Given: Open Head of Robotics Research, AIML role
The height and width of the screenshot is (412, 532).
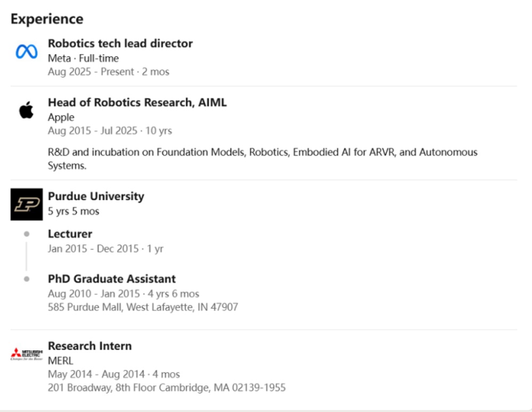Looking at the screenshot, I should (137, 103).
